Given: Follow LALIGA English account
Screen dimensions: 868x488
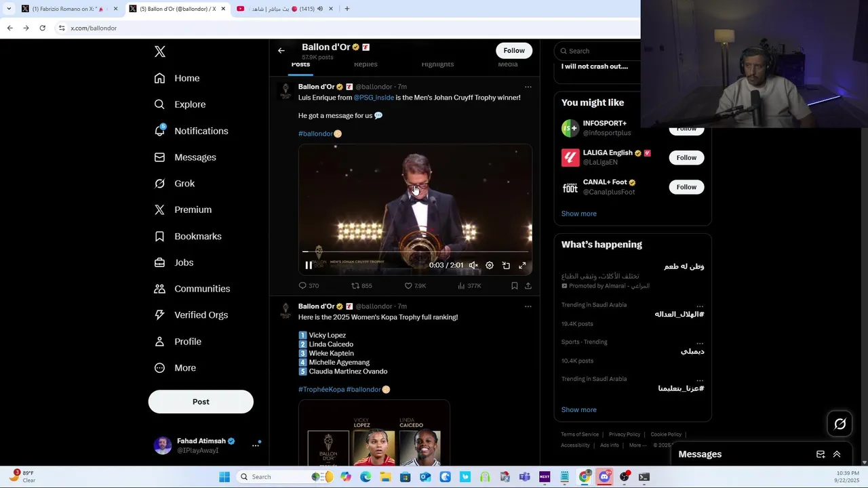Looking at the screenshot, I should (x=686, y=158).
